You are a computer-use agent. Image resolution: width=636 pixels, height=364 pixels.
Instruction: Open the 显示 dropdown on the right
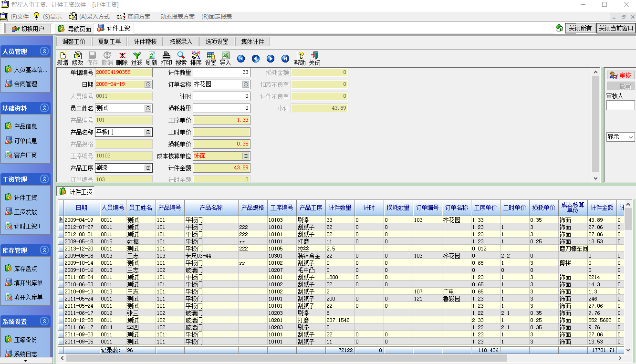point(631,137)
